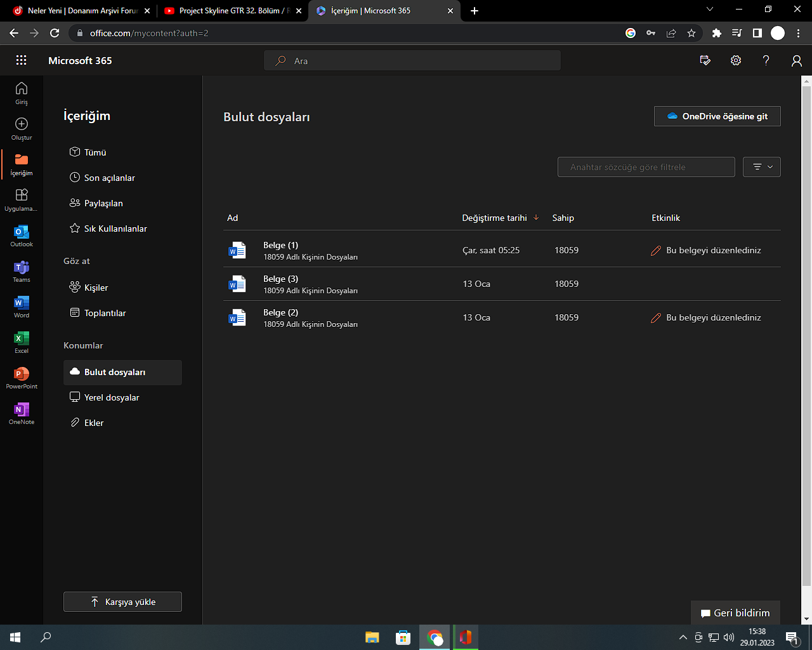Open Windows notification center icon
Image resolution: width=812 pixels, height=650 pixels.
(792, 637)
